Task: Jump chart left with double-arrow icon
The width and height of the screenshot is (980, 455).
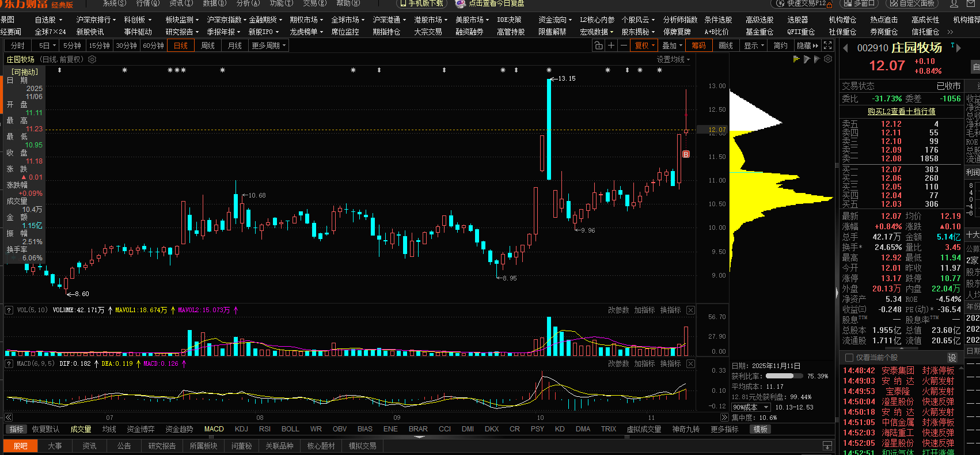Action: (8, 417)
